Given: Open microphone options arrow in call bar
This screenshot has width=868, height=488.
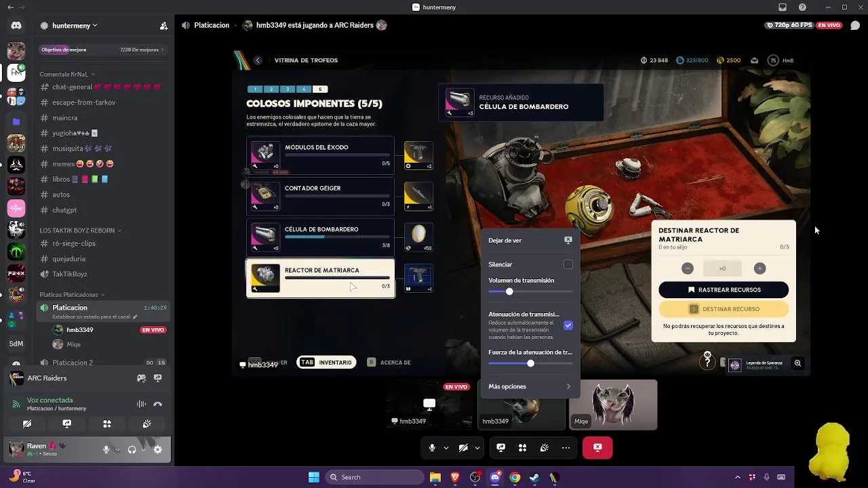Looking at the screenshot, I should coord(446,447).
